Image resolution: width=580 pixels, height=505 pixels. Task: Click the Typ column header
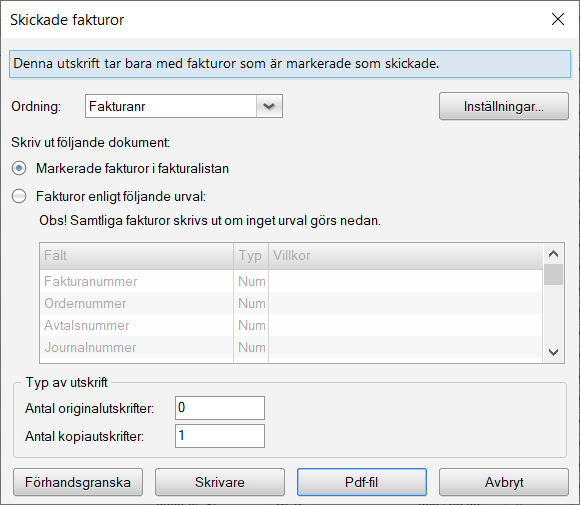pos(251,256)
